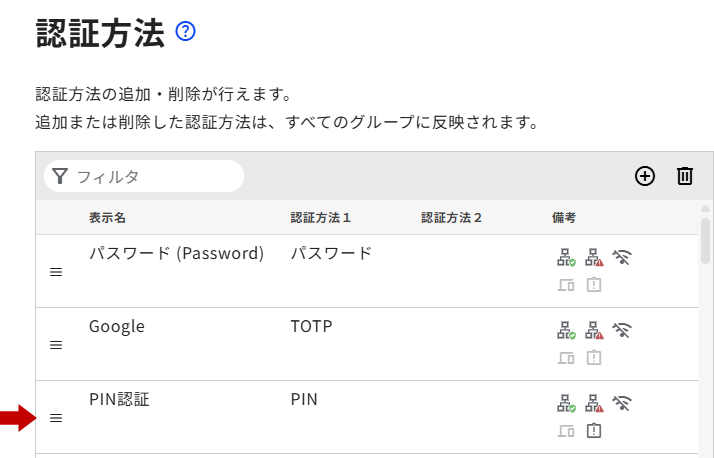
Task: Click the 備考 column header
Action: [x=564, y=217]
